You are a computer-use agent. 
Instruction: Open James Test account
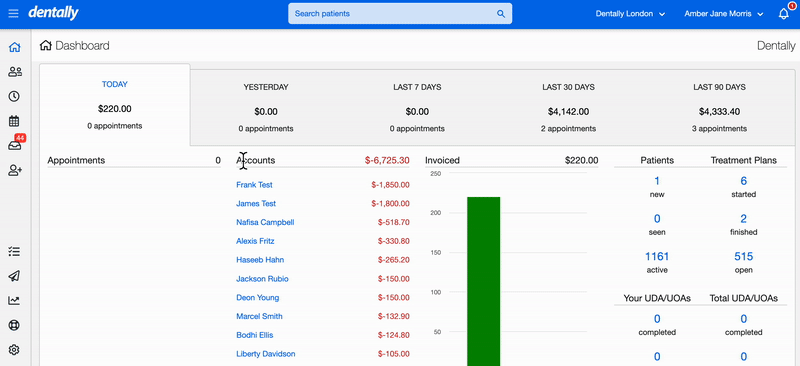pyautogui.click(x=256, y=204)
